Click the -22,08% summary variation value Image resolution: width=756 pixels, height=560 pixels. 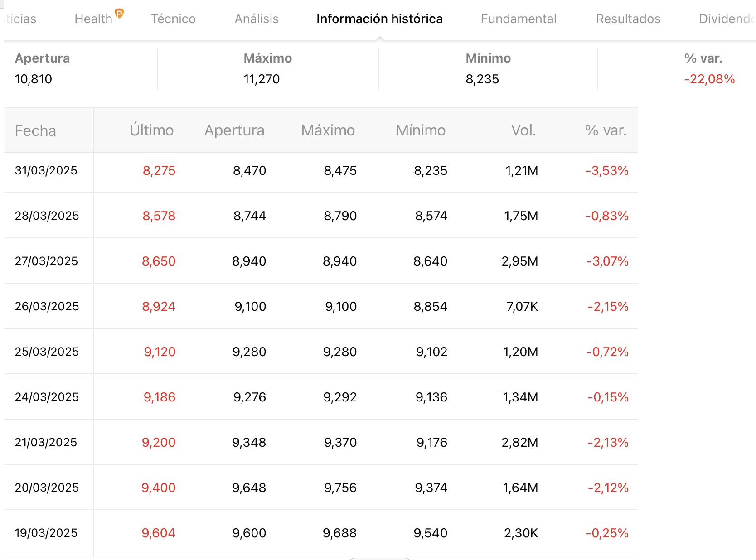pyautogui.click(x=709, y=79)
